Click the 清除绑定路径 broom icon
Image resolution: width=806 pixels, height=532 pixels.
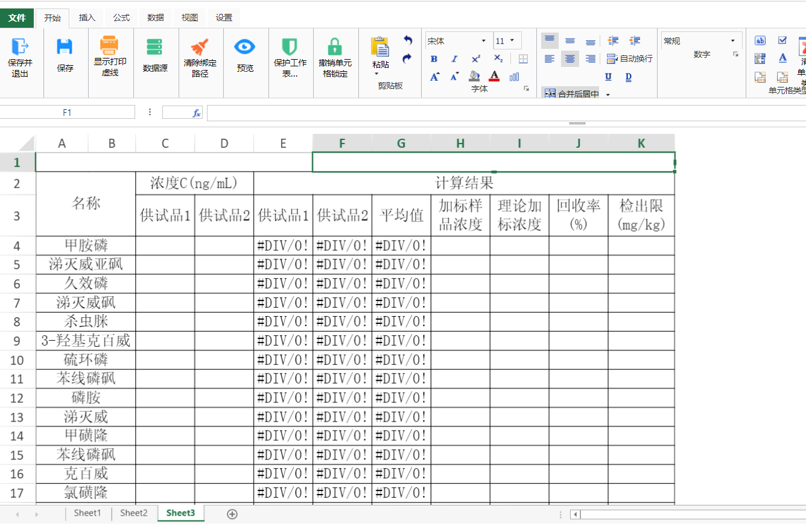coord(200,47)
